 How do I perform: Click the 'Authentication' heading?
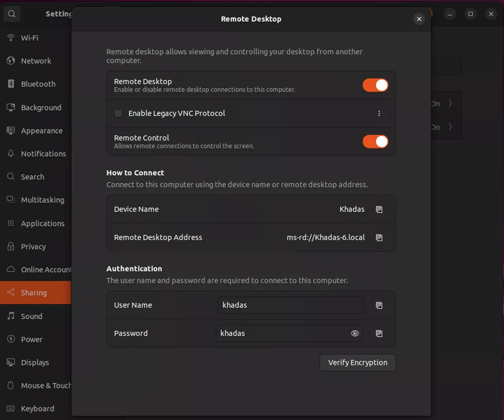click(134, 269)
